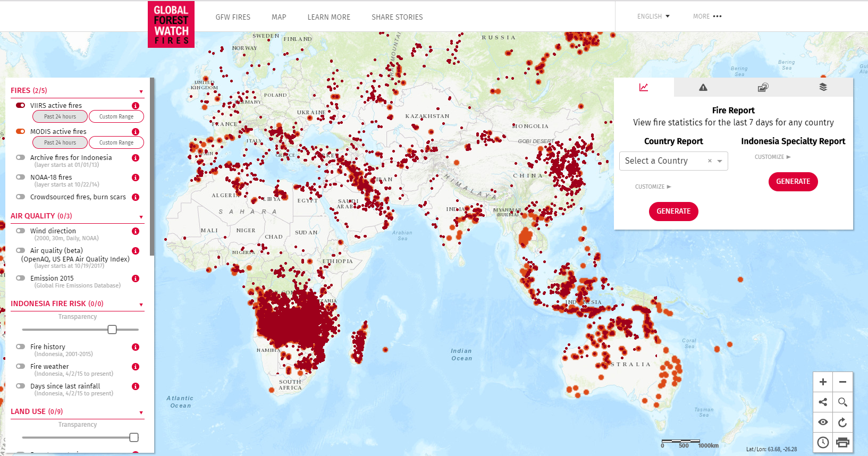The height and width of the screenshot is (456, 868).
Task: Show info for Crowdsourced fires layer
Action: click(x=136, y=197)
